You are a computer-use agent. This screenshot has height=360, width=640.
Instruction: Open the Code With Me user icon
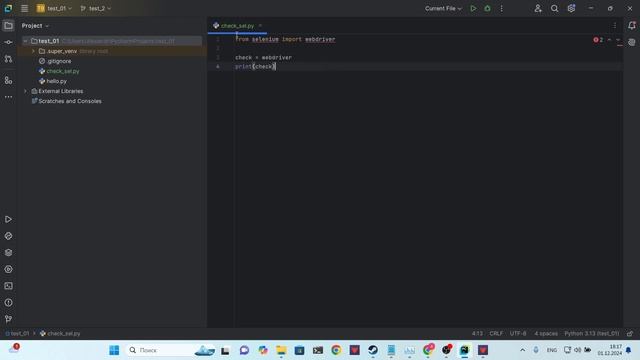tap(538, 8)
